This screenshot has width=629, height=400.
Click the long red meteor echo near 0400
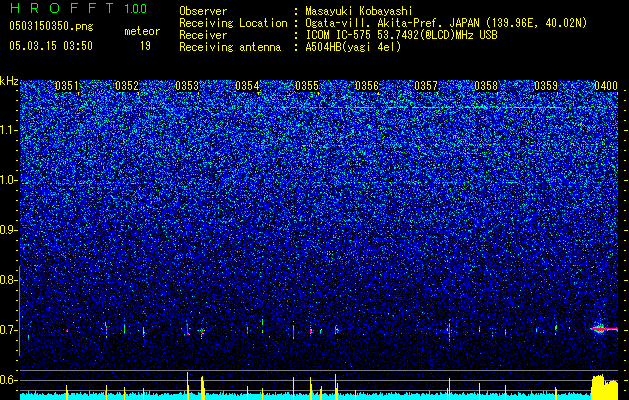(x=604, y=329)
